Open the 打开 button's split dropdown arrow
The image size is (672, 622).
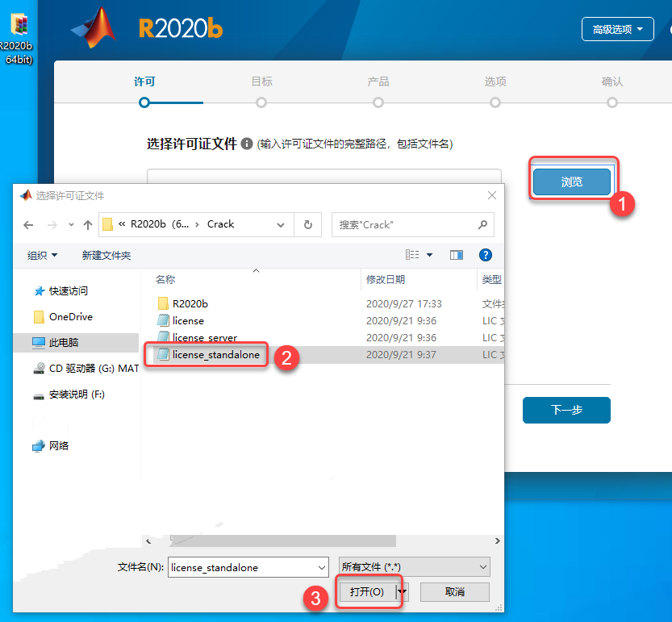pos(402,591)
